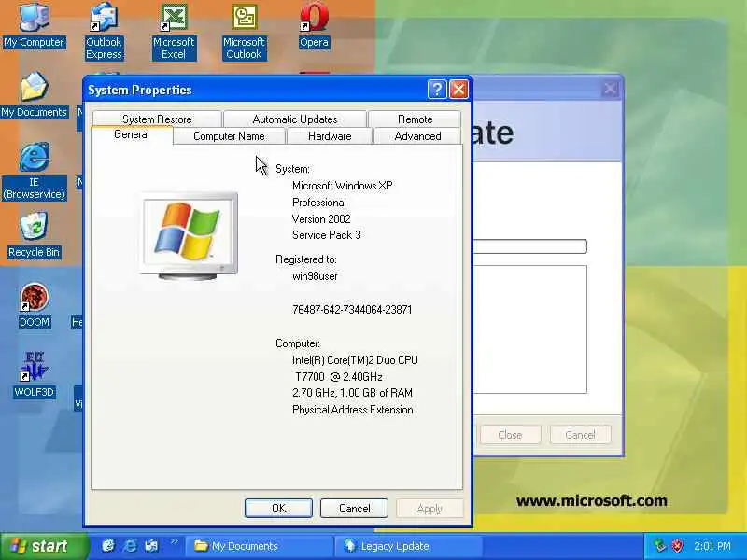Image resolution: width=747 pixels, height=560 pixels.
Task: Open the Microsoft Outlook desktop icon
Action: coord(244,32)
